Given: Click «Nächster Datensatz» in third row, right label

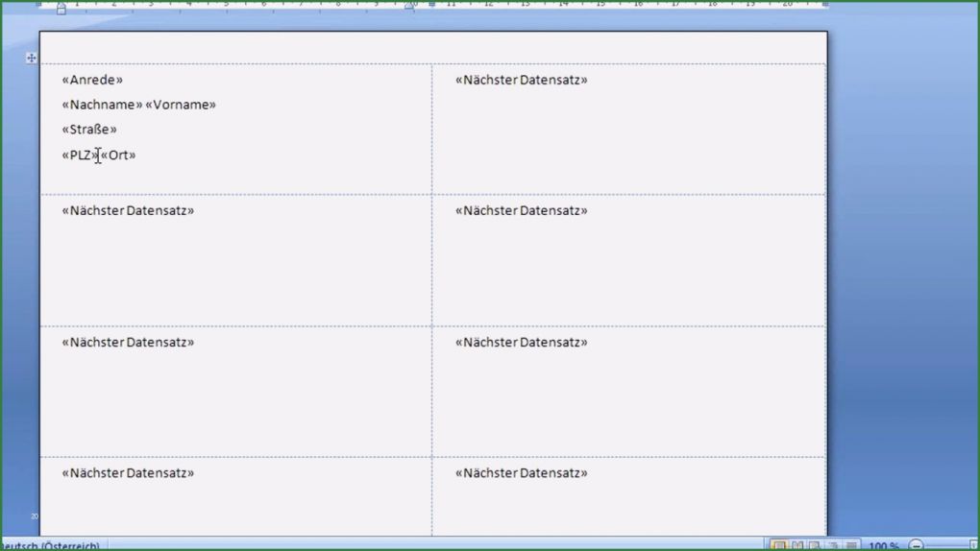Looking at the screenshot, I should (522, 343).
